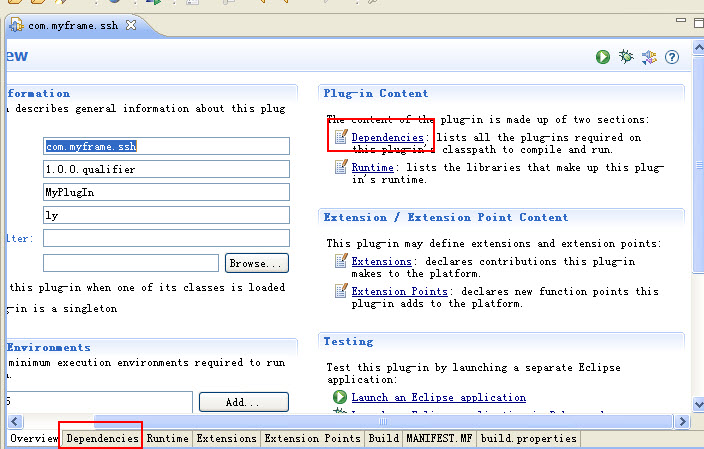
Task: Click green icon beside Launch an Eclipse application
Action: pyautogui.click(x=340, y=397)
